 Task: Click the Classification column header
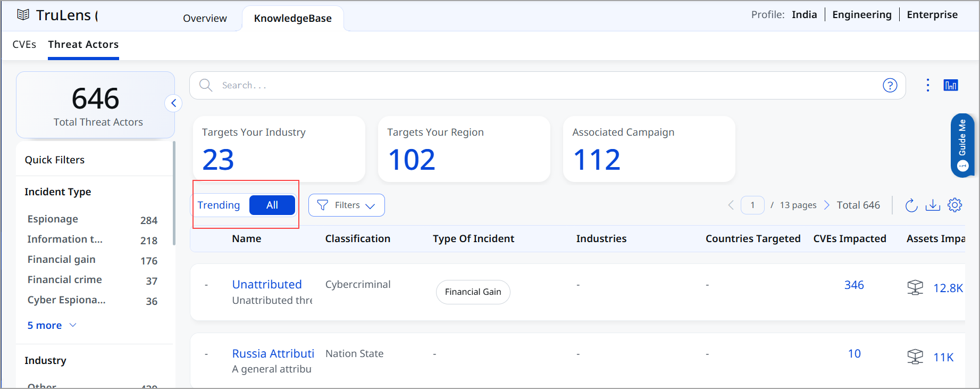358,238
